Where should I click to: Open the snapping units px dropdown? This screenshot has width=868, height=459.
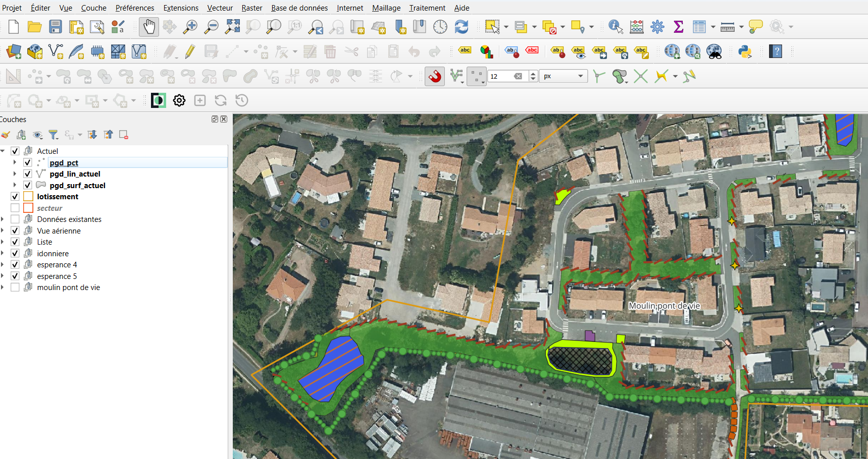click(x=564, y=76)
